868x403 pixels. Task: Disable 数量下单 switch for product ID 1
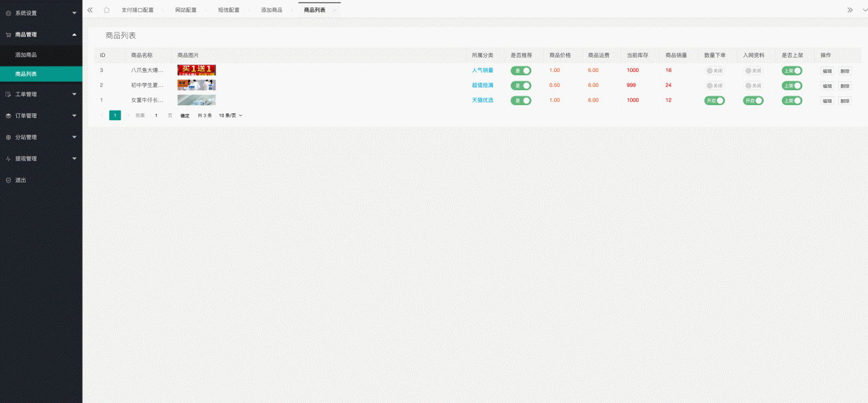point(715,100)
